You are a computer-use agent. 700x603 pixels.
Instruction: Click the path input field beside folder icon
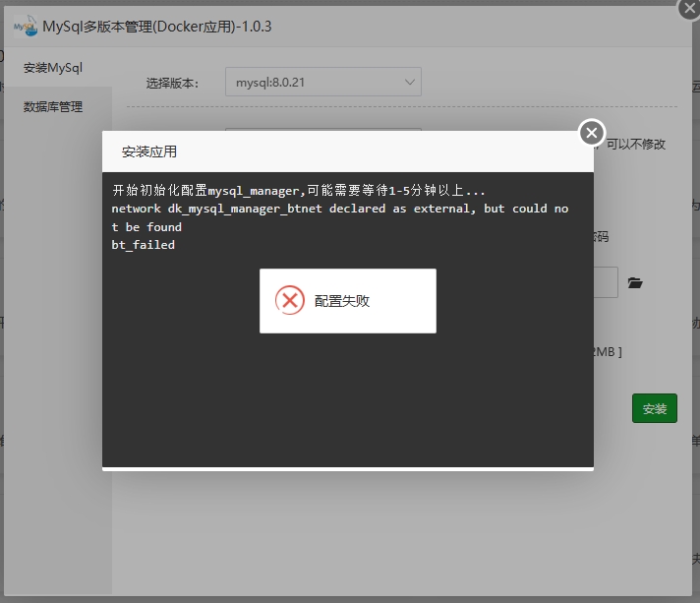click(x=606, y=282)
